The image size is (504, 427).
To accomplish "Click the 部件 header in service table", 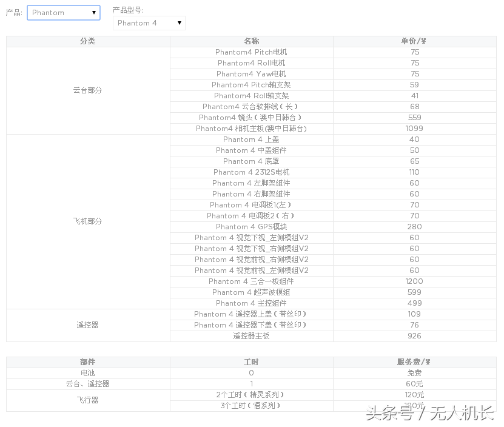I will click(x=88, y=362).
